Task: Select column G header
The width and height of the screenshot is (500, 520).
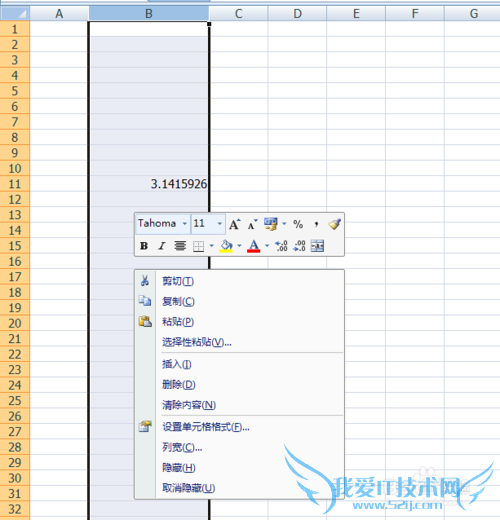Action: tap(473, 14)
